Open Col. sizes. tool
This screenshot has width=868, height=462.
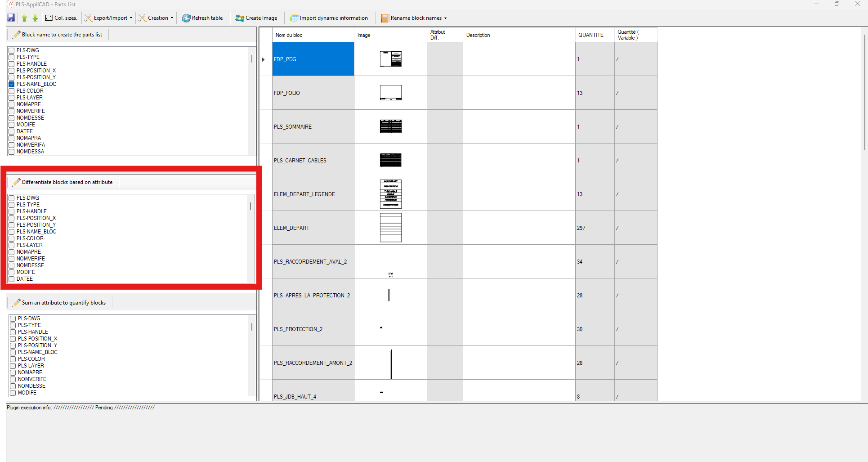click(x=61, y=18)
